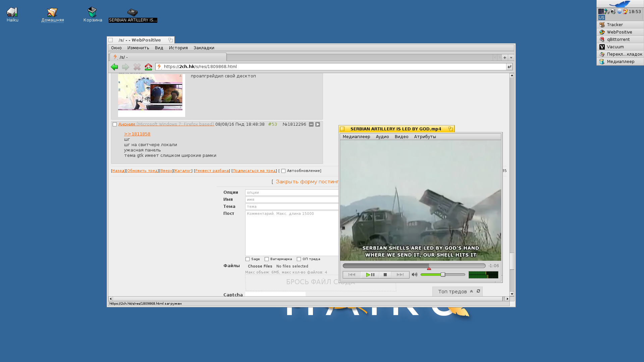Skip to the previous track in the media player
The image size is (644, 362).
coord(352,275)
